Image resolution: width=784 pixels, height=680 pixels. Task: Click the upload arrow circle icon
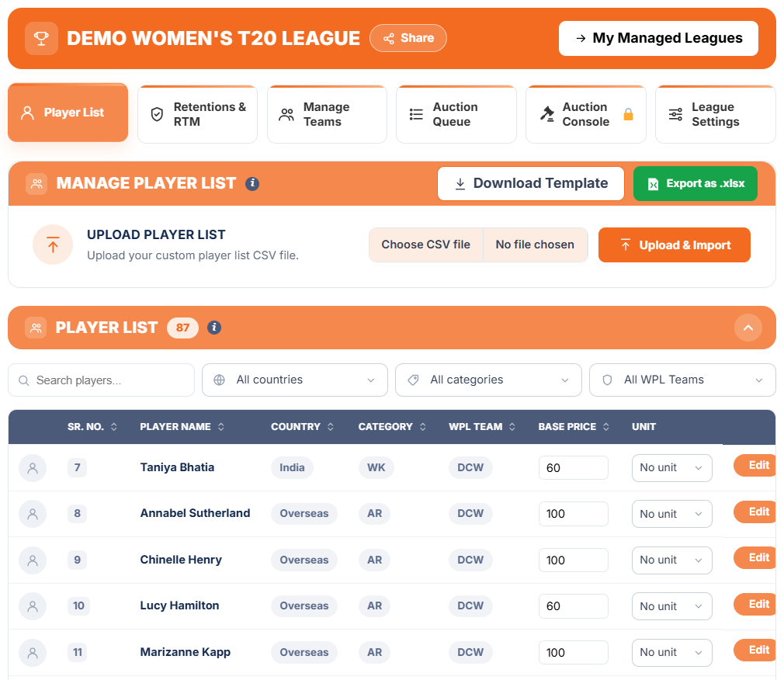[53, 245]
